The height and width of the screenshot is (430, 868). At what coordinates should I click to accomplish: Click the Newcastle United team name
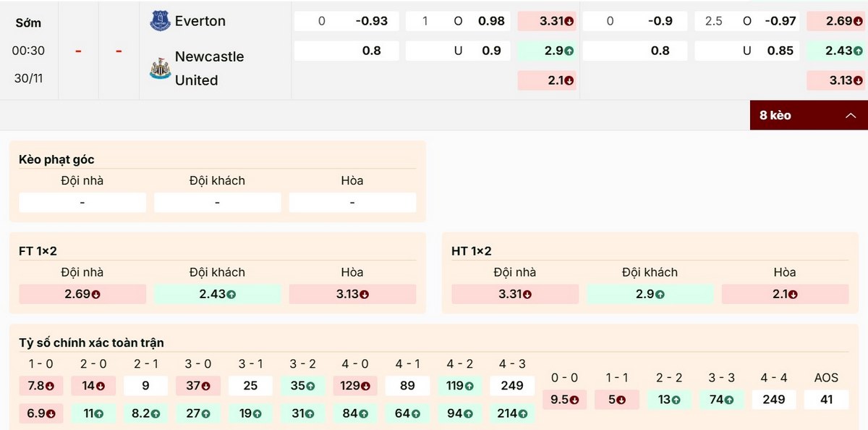209,68
